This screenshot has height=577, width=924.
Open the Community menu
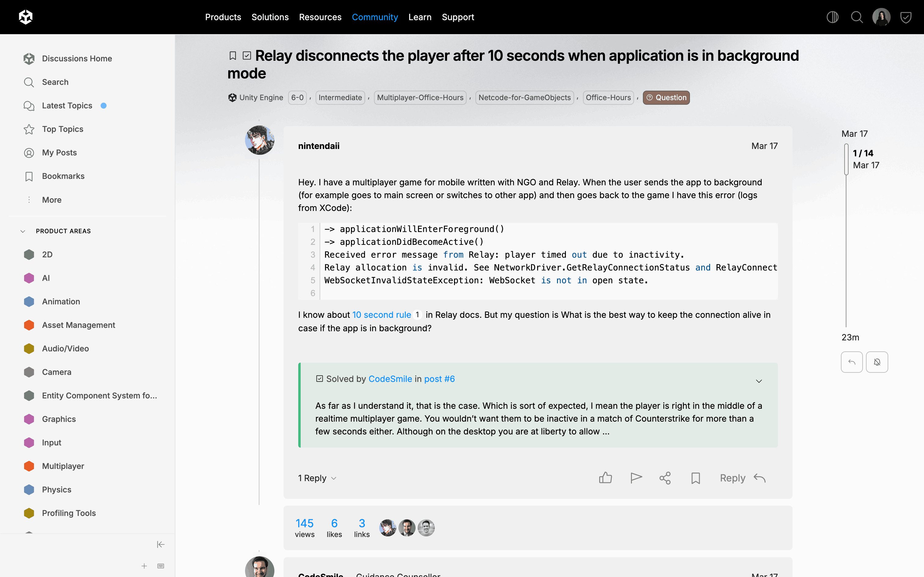click(x=375, y=17)
